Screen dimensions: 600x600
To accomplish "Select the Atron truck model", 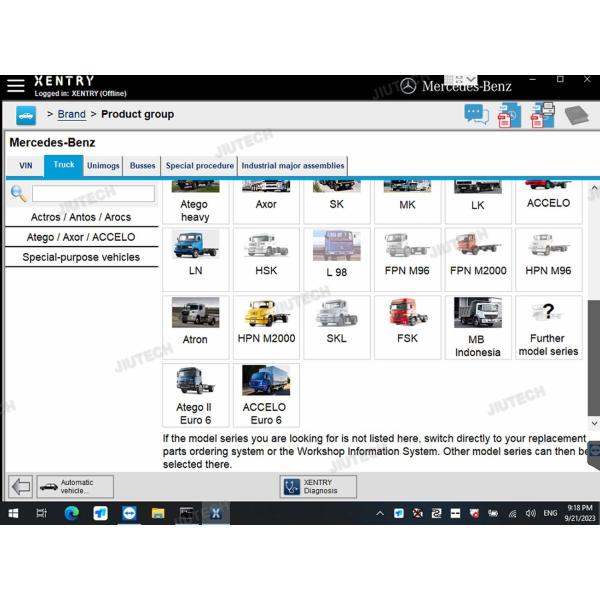I will (195, 326).
